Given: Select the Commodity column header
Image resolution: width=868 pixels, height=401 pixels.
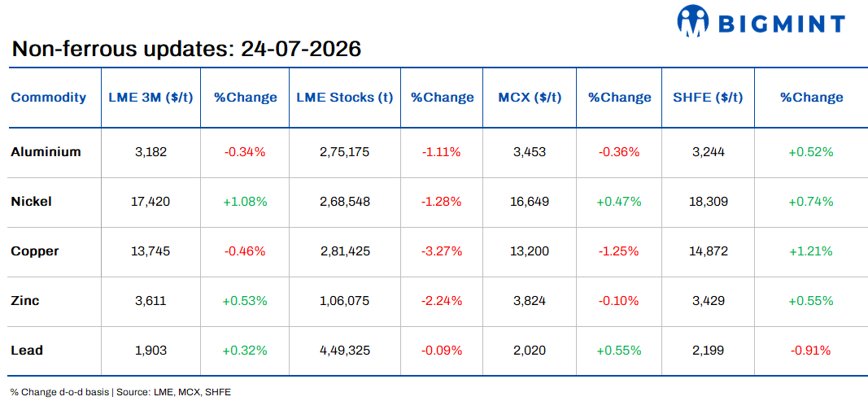Looking at the screenshot, I should tap(49, 98).
